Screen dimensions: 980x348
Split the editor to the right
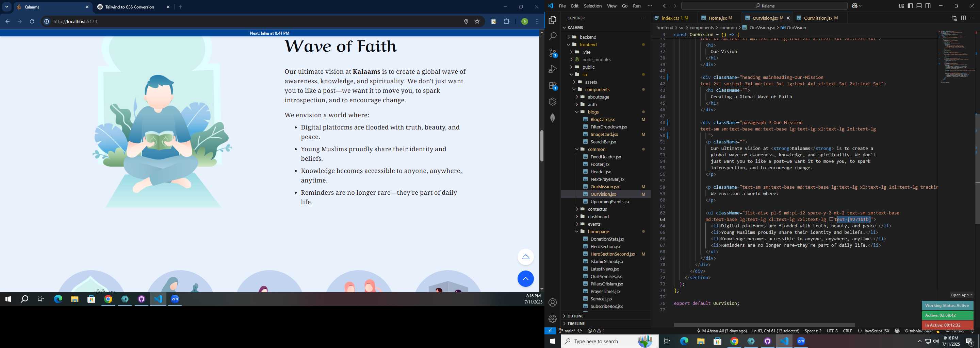963,18
